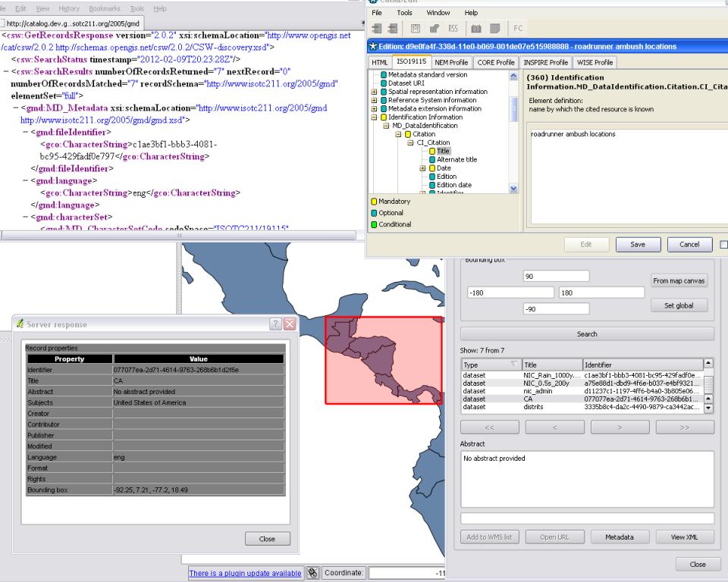Click the yellow icon beside Title node
The width and height of the screenshot is (728, 582).
[431, 152]
